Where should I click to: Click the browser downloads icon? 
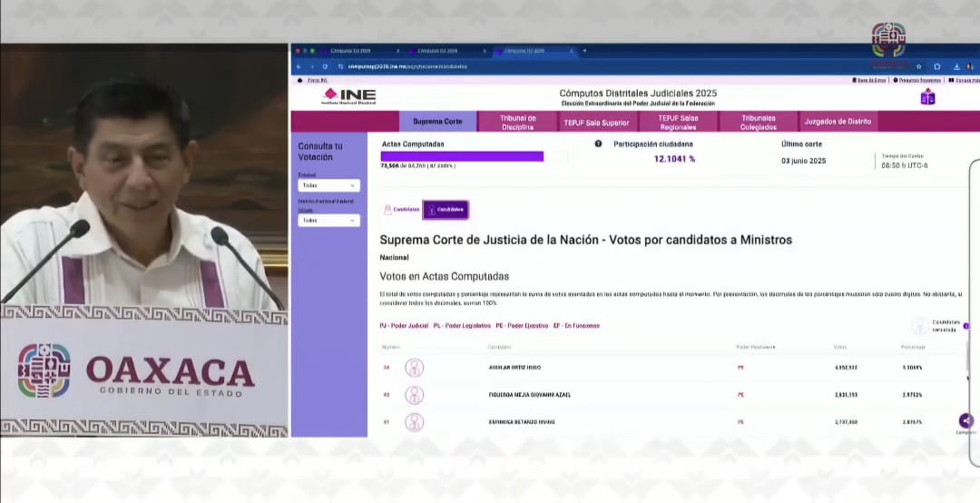pos(956,66)
